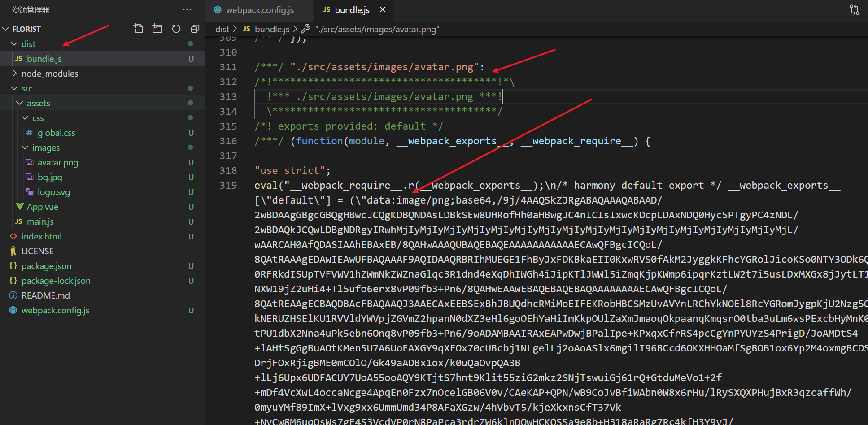Screen dimensions: 868x425
Task: Click the webpack icon on webpack.config.js tab
Action: (x=218, y=9)
